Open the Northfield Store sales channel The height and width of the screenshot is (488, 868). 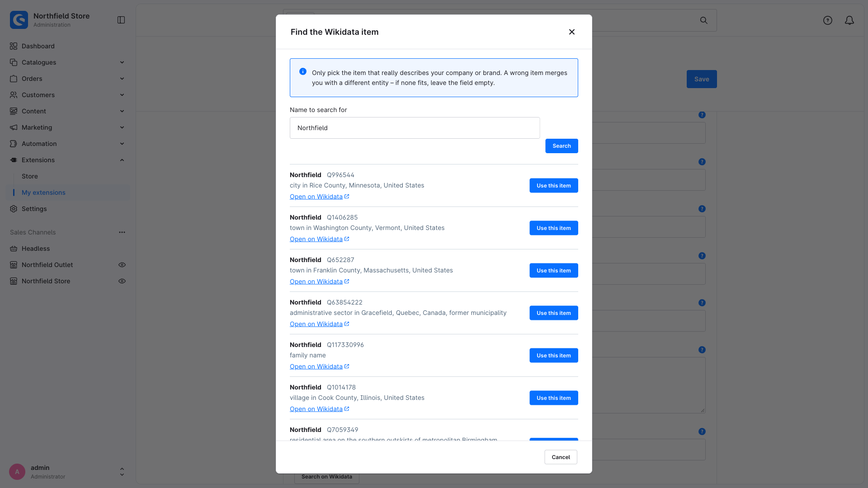click(46, 281)
